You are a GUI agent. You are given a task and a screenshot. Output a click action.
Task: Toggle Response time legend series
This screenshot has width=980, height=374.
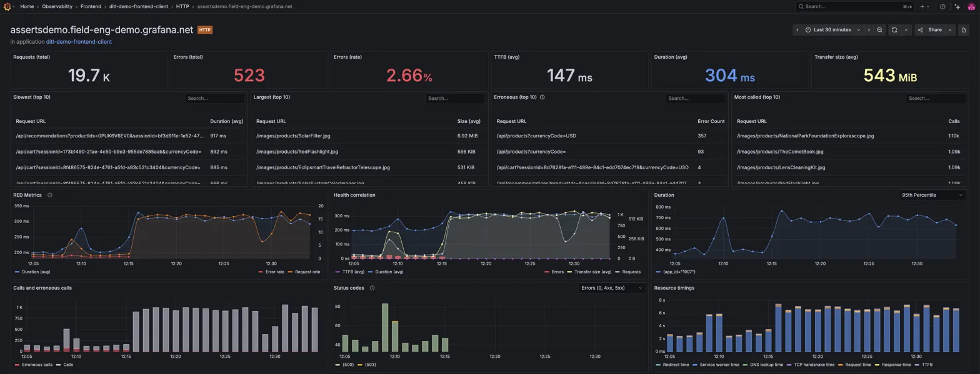click(x=895, y=365)
